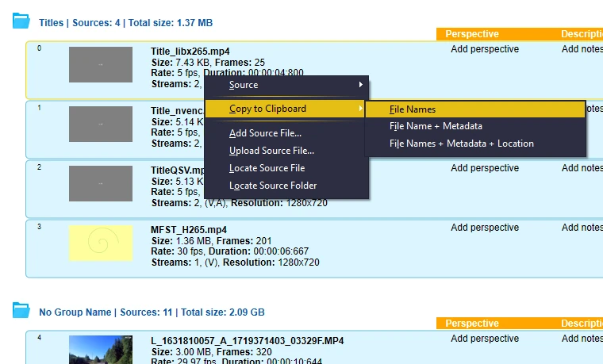Click the 'Rate: 30 fps, Duration: 00:00:06:667' line
Screen dimensions: 603x364
[230, 251]
